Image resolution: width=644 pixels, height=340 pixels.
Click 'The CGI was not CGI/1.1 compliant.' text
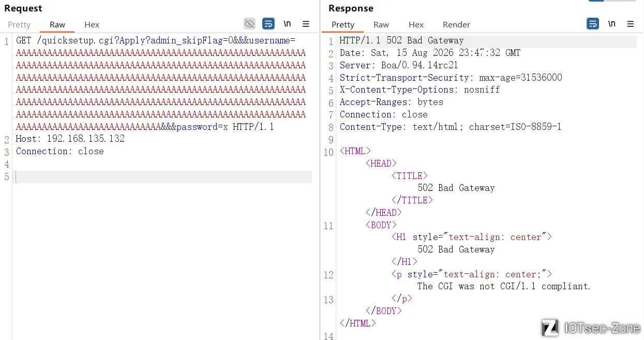[504, 286]
